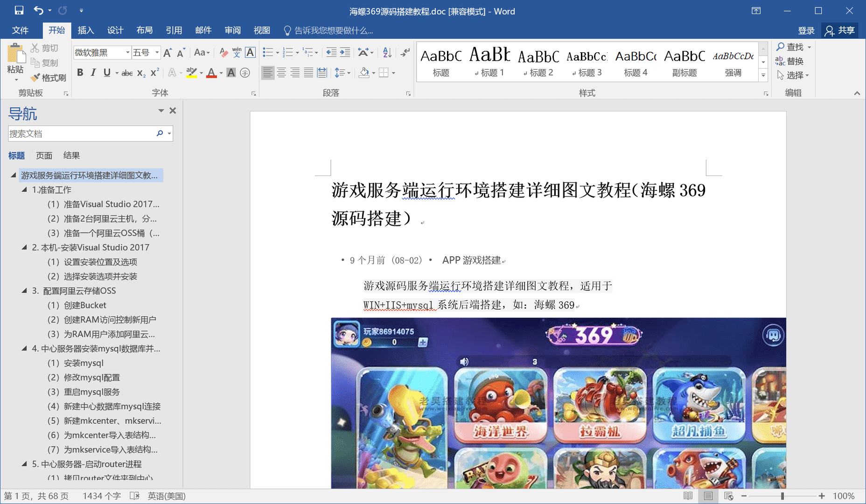Collapse the '1.准备工作' heading in navigation
Image resolution: width=866 pixels, height=504 pixels.
pos(23,189)
